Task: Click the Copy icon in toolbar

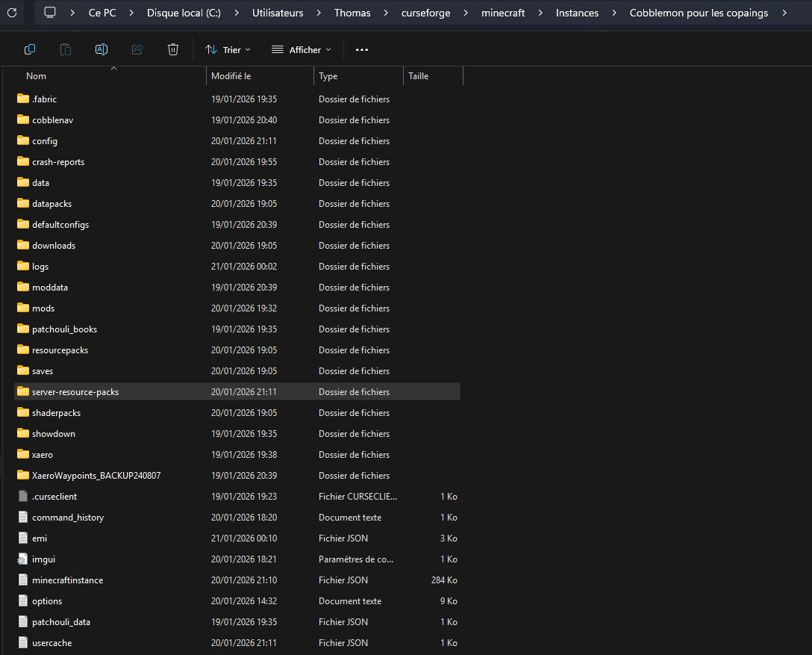Action: pyautogui.click(x=30, y=49)
